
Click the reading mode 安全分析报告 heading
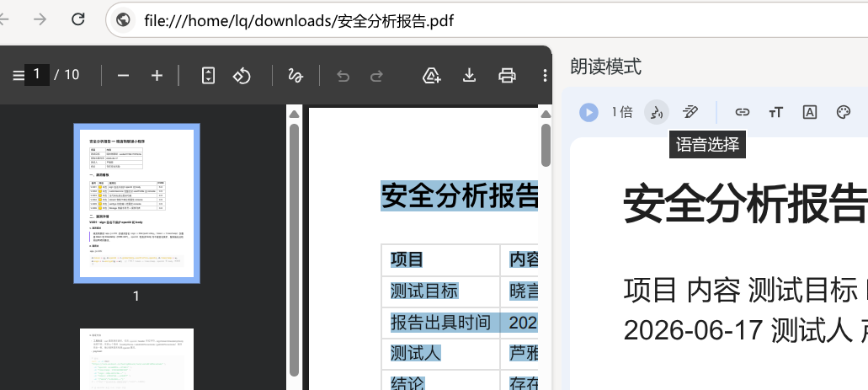pyautogui.click(x=745, y=203)
